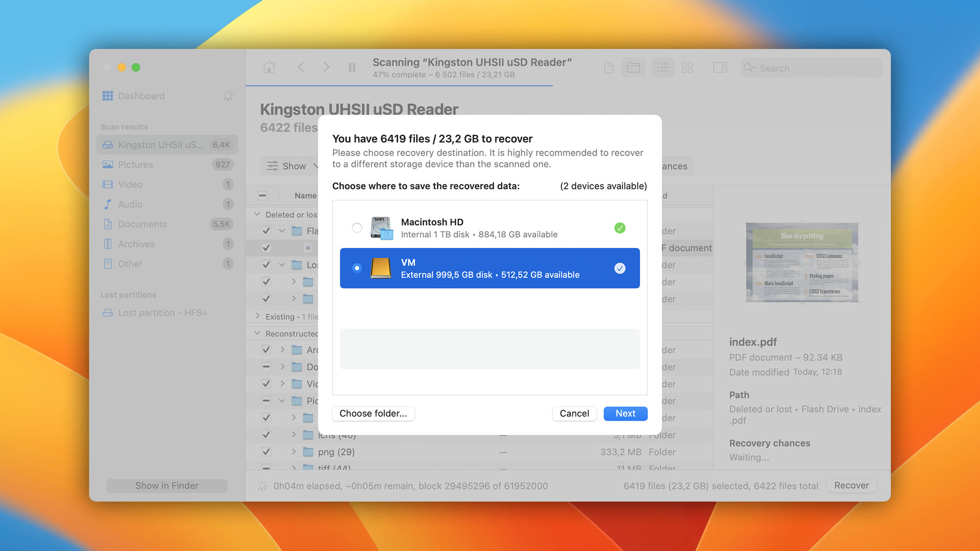
Task: Collapse the Deleted or lost section
Action: (257, 214)
